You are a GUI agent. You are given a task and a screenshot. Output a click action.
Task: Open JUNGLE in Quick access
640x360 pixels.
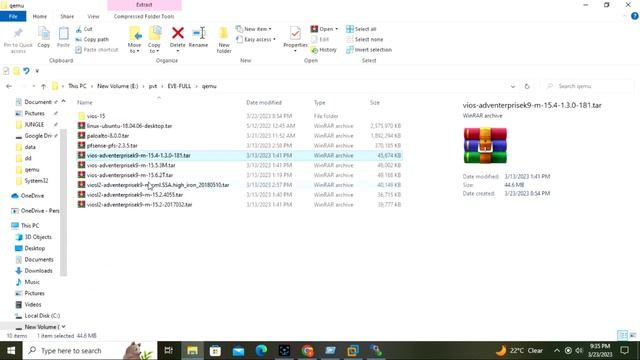(x=34, y=124)
